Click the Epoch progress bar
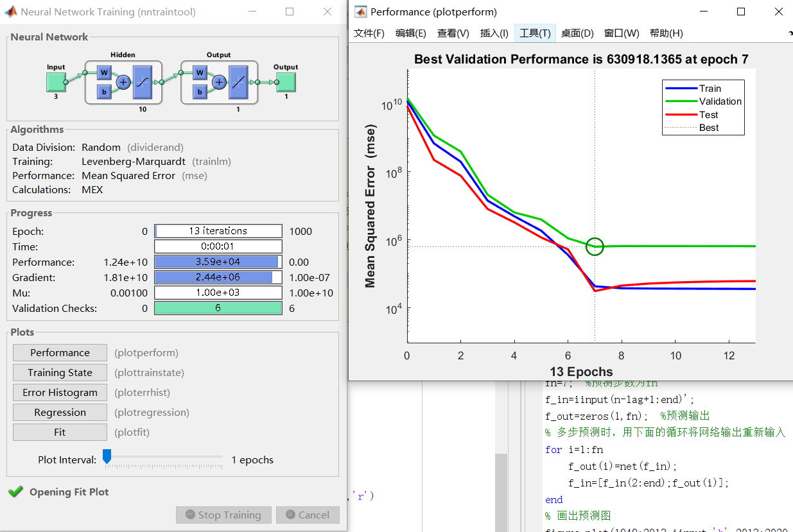The image size is (793, 532). tap(218, 231)
